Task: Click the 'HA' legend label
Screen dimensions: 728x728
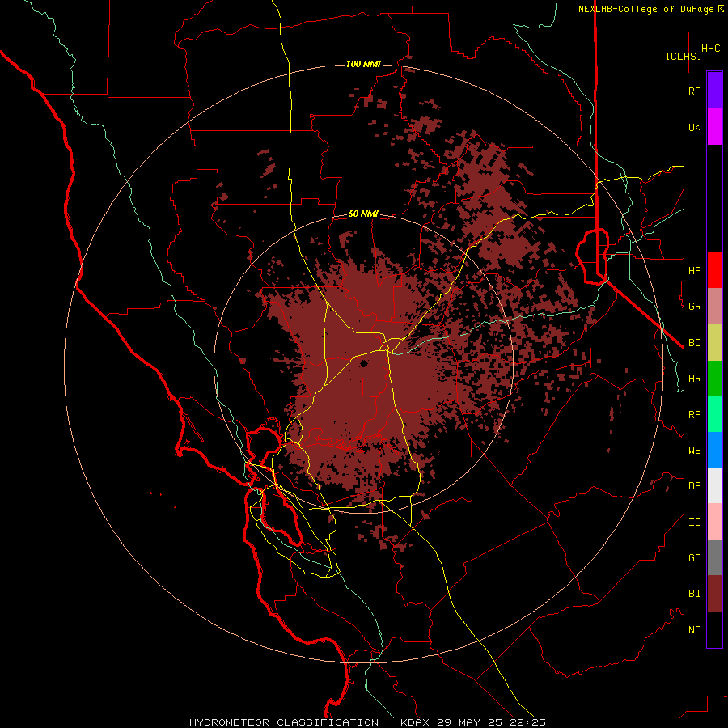Action: click(x=694, y=270)
